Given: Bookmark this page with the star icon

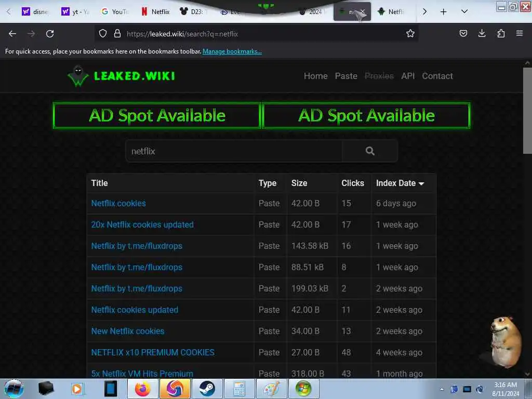Looking at the screenshot, I should 410,34.
